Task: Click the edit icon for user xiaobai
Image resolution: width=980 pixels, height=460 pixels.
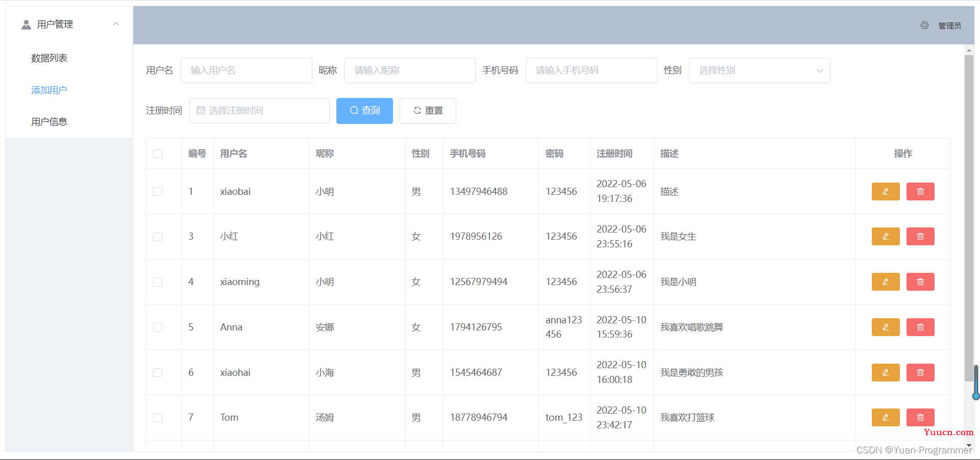Action: [x=886, y=191]
